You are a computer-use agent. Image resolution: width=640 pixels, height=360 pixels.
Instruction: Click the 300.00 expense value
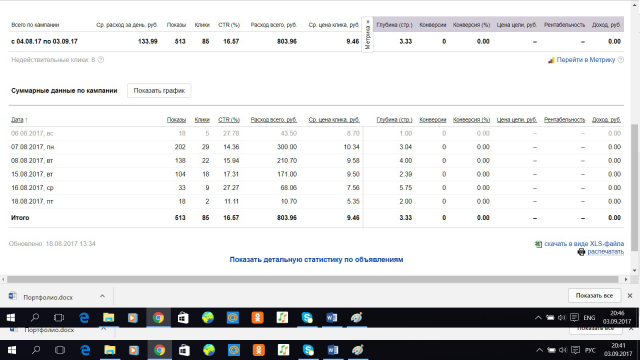tap(287, 147)
